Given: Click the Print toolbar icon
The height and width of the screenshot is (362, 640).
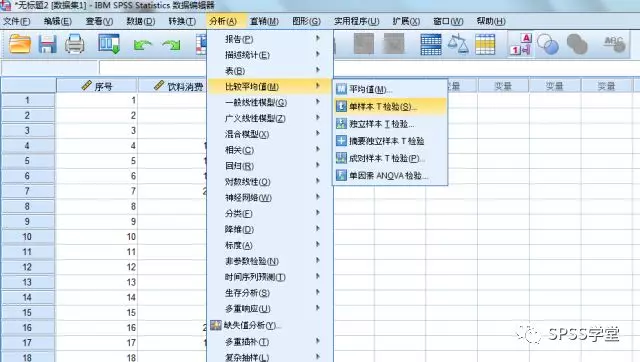Looking at the screenshot, I should tap(75, 44).
